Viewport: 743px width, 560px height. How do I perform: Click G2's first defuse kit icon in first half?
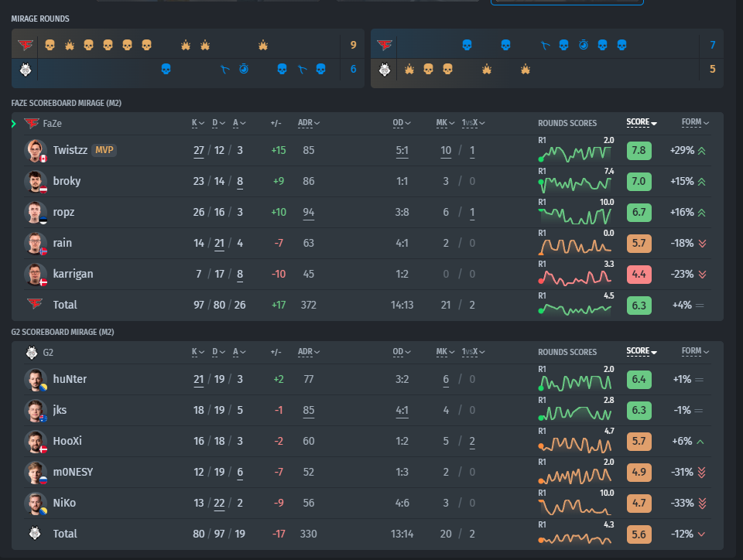coord(224,70)
